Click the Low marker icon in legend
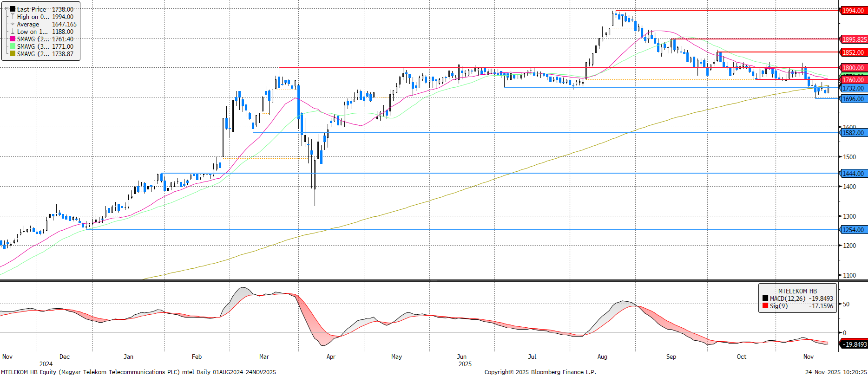 (x=13, y=32)
